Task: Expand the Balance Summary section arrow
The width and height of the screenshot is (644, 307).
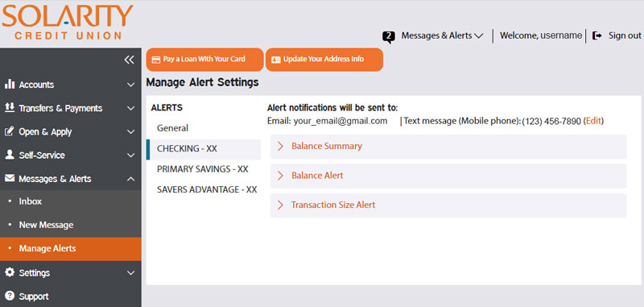Action: tap(280, 146)
